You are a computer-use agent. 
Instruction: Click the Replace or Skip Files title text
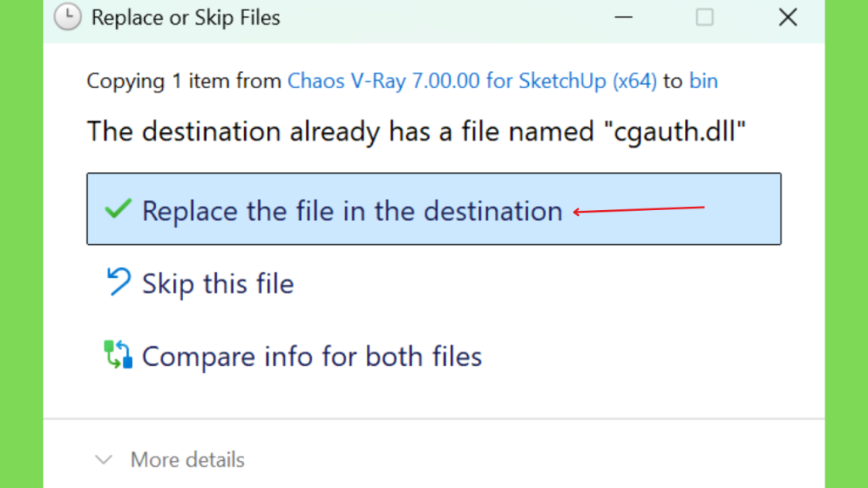[186, 18]
